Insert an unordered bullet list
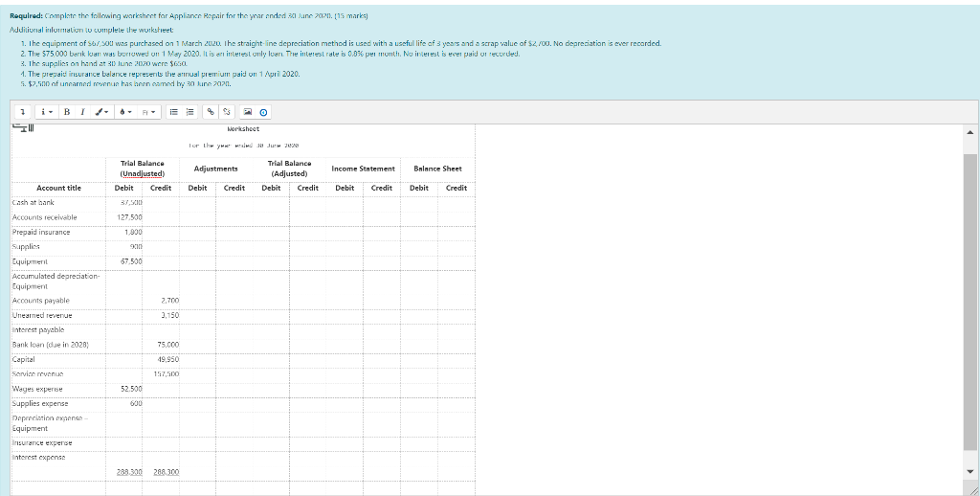 point(174,112)
